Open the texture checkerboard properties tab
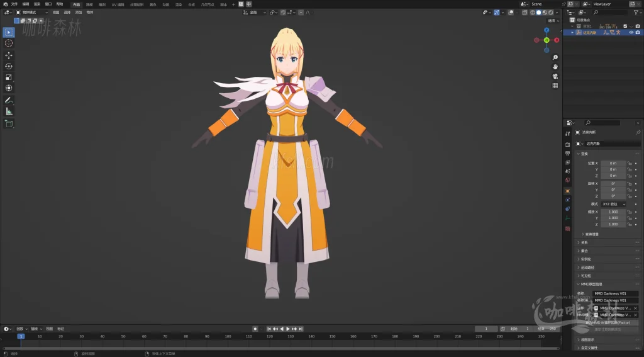This screenshot has width=644, height=357. [x=568, y=229]
